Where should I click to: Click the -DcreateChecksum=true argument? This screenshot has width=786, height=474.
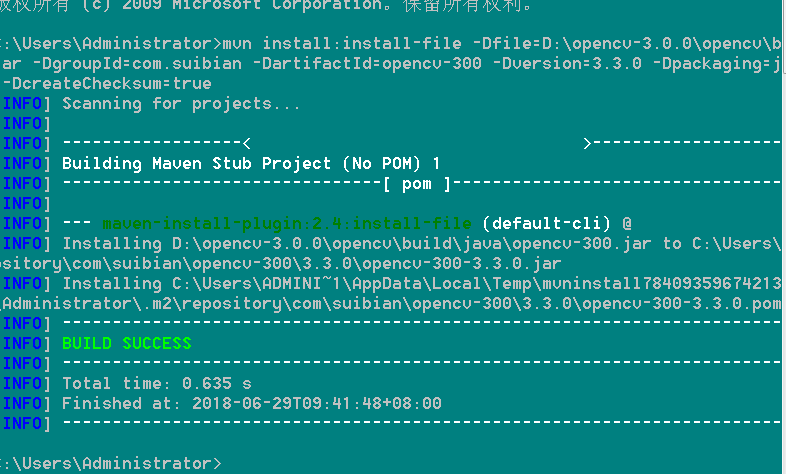coord(107,84)
